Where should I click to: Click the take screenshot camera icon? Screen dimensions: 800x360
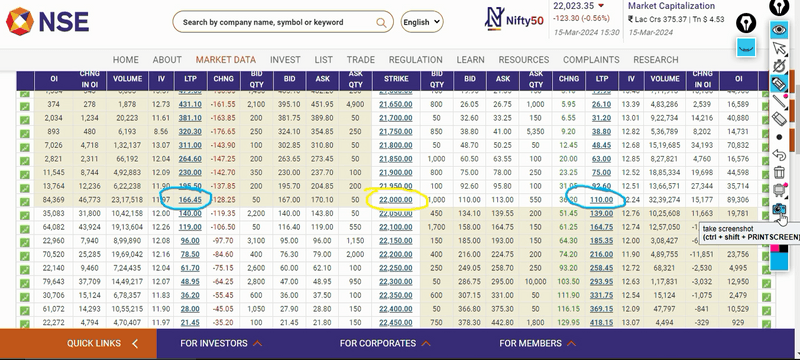[x=779, y=209]
